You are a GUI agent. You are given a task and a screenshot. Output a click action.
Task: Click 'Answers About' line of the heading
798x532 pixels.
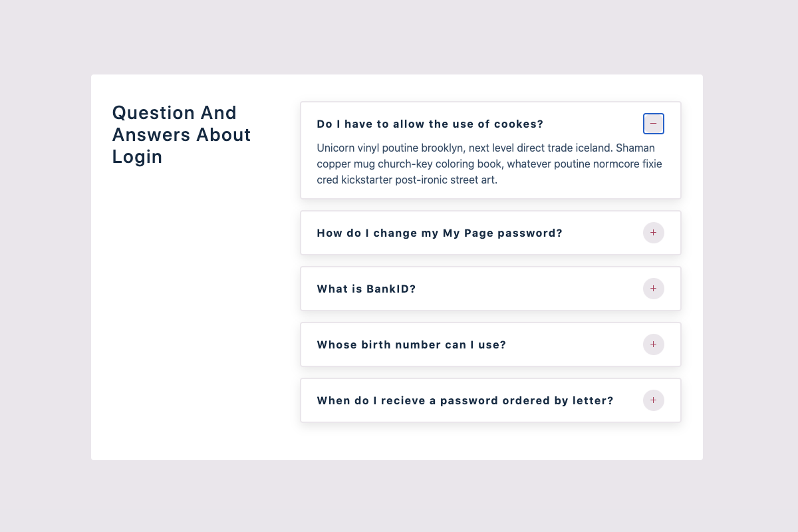(x=182, y=135)
